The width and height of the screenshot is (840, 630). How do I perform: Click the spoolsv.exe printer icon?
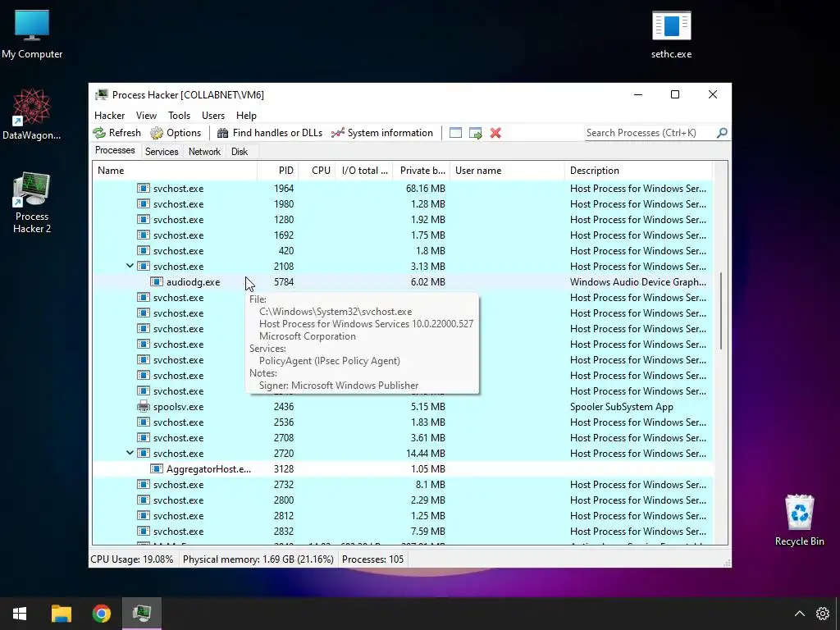[x=143, y=407]
